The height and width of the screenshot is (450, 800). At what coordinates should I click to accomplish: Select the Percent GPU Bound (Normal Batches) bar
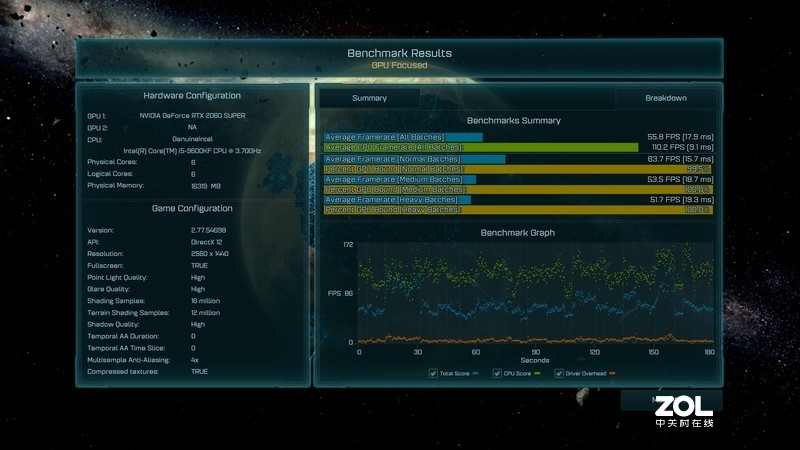(518, 169)
